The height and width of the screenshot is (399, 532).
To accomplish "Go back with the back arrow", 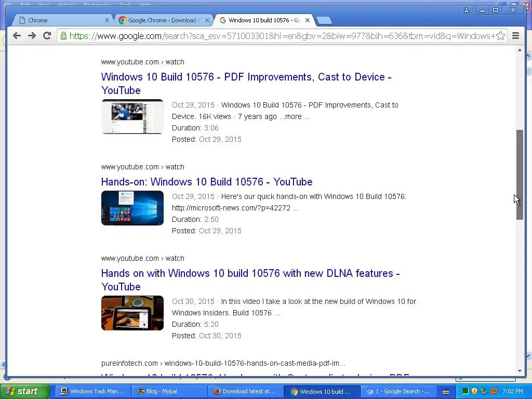I will pos(17,36).
